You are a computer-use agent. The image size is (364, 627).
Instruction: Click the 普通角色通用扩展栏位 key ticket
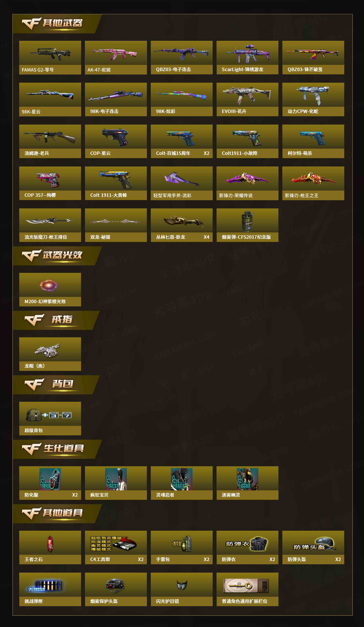pos(246,585)
